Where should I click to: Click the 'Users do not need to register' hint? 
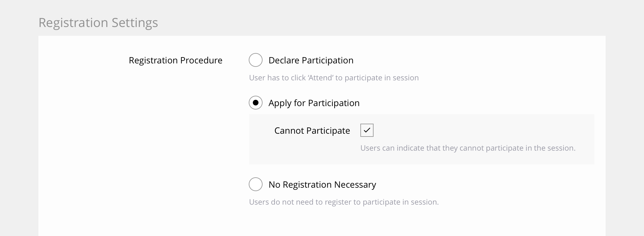pyautogui.click(x=344, y=202)
